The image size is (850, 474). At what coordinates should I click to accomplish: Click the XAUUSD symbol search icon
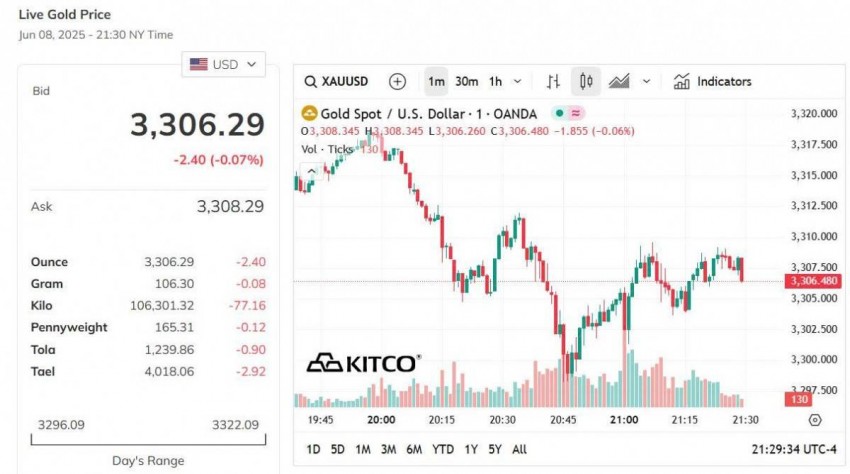[x=311, y=82]
